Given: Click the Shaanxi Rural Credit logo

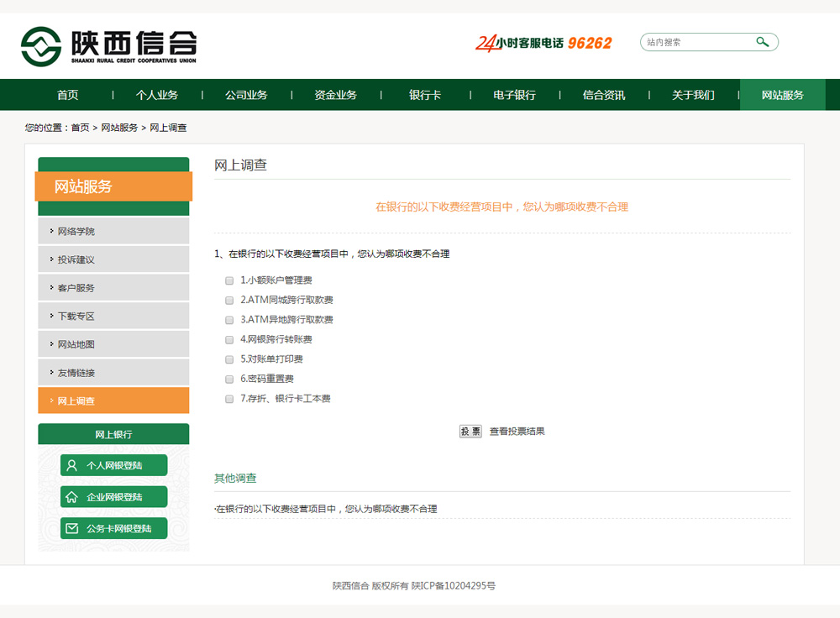Looking at the screenshot, I should (x=108, y=45).
